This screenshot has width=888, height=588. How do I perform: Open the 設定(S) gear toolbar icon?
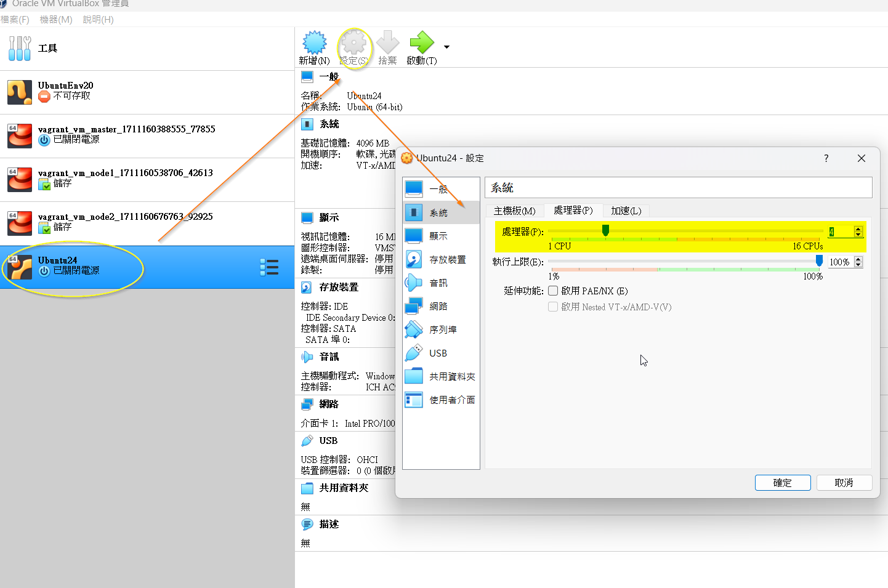pos(354,48)
